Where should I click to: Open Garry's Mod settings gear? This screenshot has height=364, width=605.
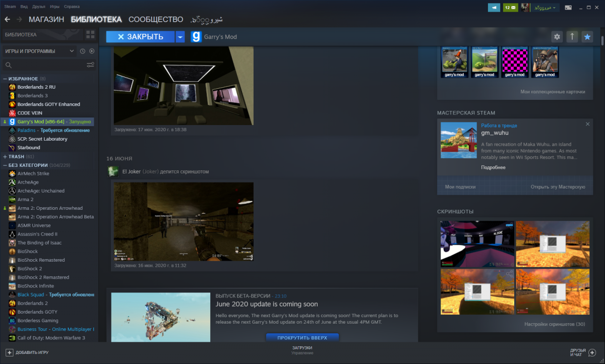pos(557,37)
